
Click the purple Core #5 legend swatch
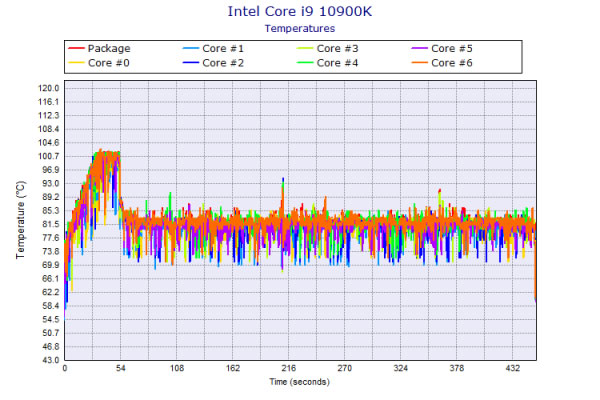419,48
